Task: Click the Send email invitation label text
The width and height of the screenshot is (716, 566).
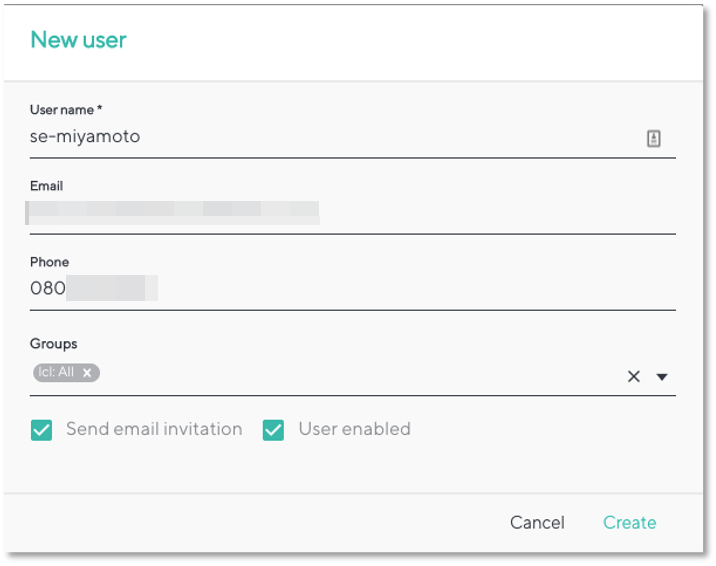Action: coord(154,429)
